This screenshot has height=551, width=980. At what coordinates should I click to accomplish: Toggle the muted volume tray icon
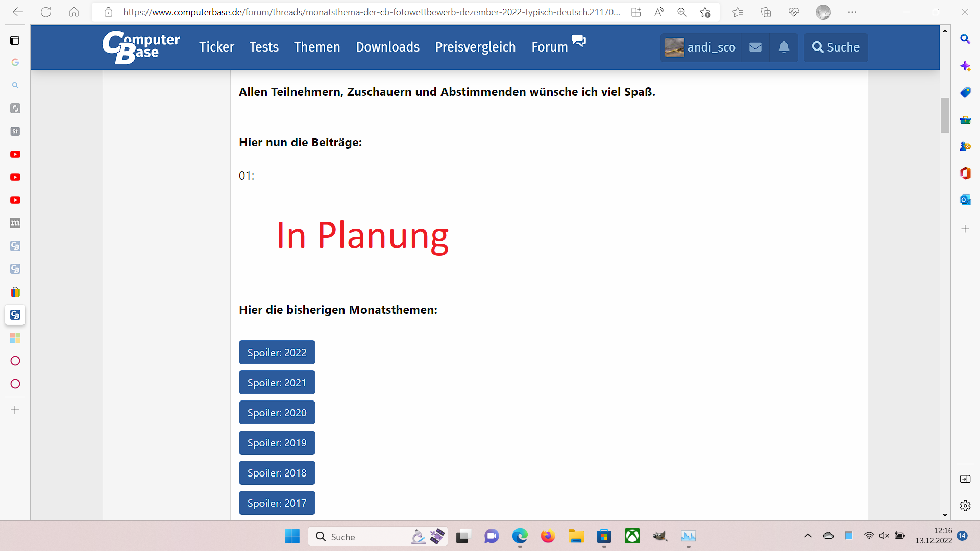pos(884,536)
